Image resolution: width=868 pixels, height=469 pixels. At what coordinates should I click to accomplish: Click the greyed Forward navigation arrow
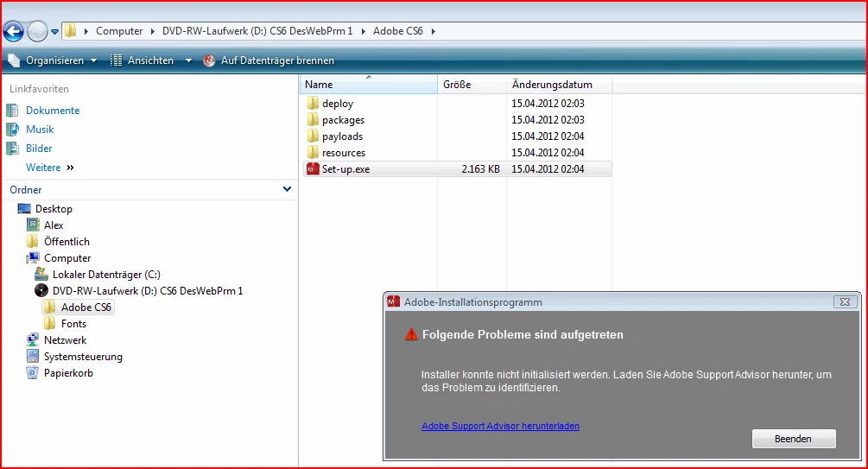coord(37,32)
